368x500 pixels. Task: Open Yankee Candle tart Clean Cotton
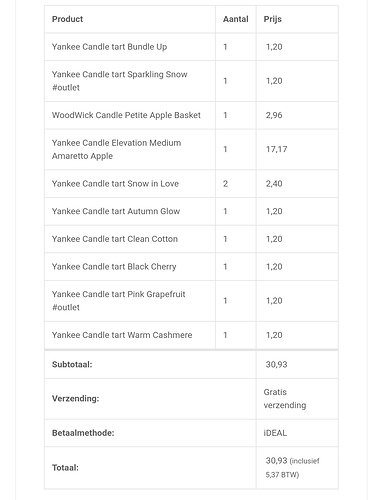pos(115,239)
